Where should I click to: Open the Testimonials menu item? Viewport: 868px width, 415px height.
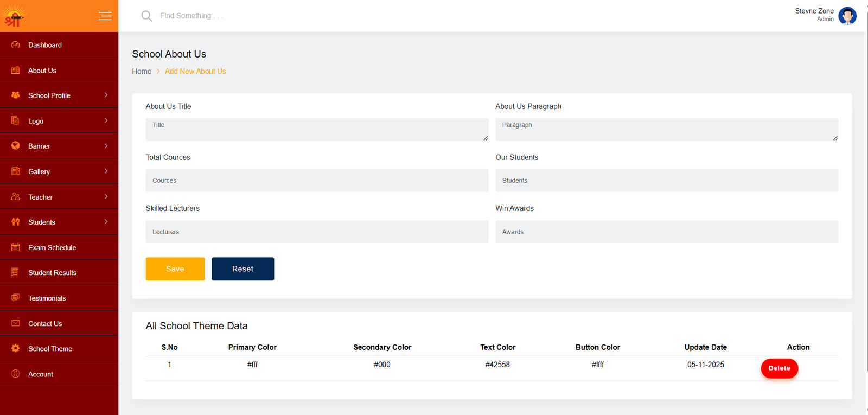(59, 298)
